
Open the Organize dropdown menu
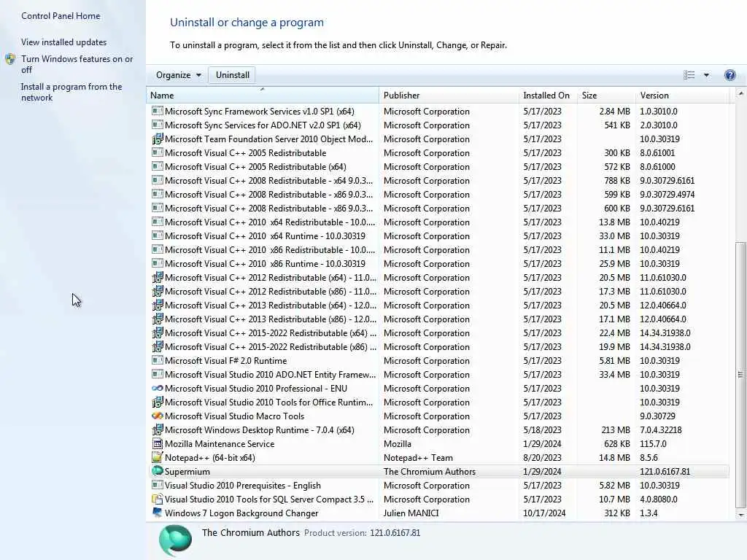pos(179,75)
